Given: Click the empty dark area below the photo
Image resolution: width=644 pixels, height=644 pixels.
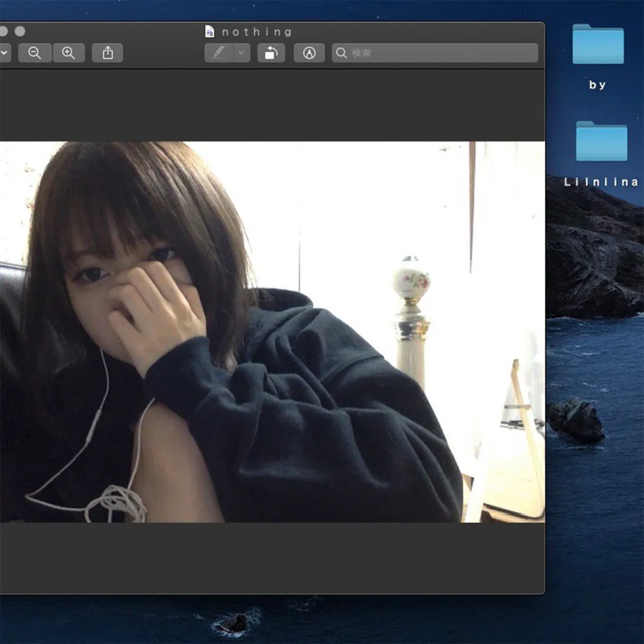Looking at the screenshot, I should click(268, 558).
